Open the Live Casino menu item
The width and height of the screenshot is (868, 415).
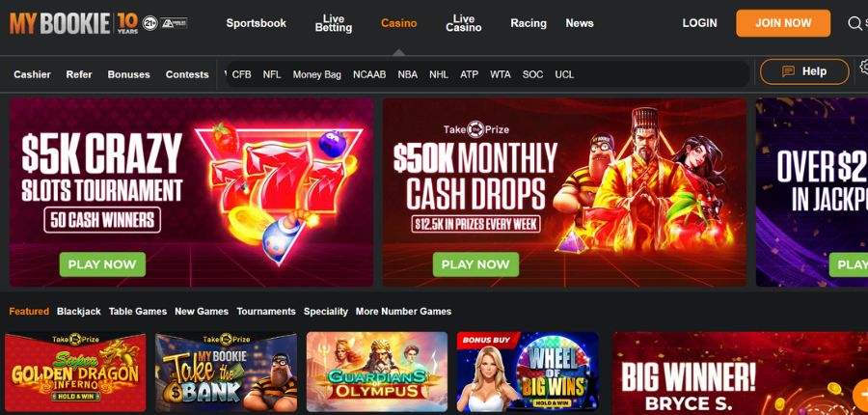[463, 23]
